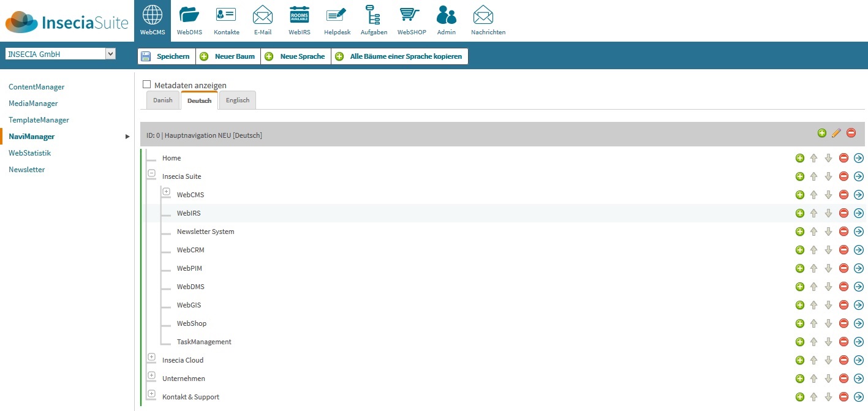The image size is (868, 411).
Task: Select the Unternehmen tree item
Action: point(184,379)
